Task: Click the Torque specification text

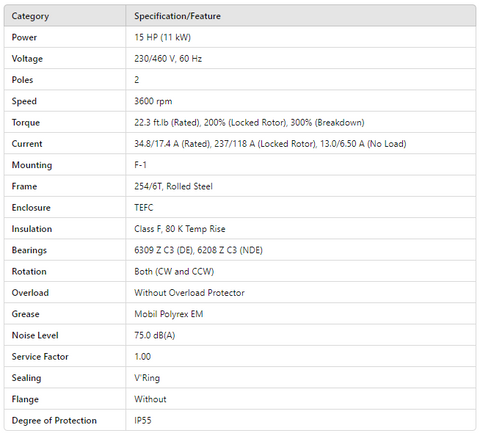Action: [x=249, y=123]
